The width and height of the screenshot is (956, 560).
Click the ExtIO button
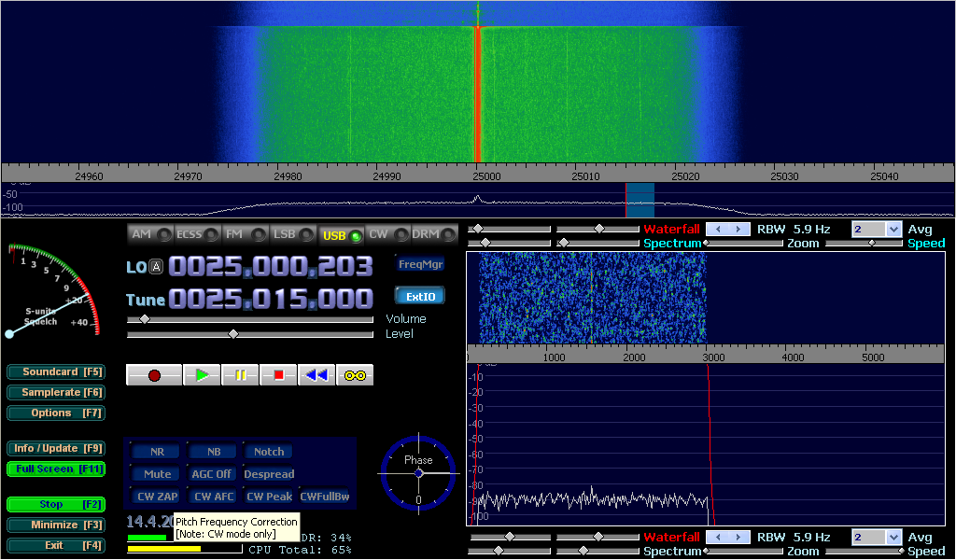point(420,296)
